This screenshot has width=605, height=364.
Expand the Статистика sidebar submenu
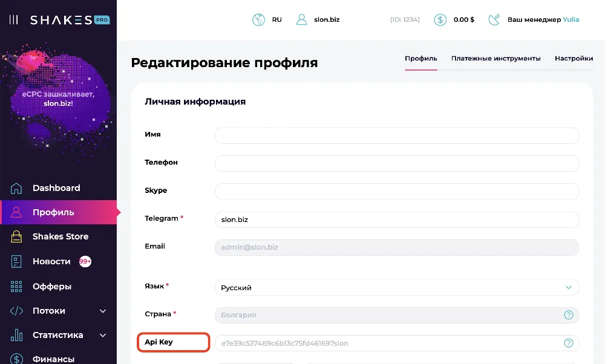103,335
